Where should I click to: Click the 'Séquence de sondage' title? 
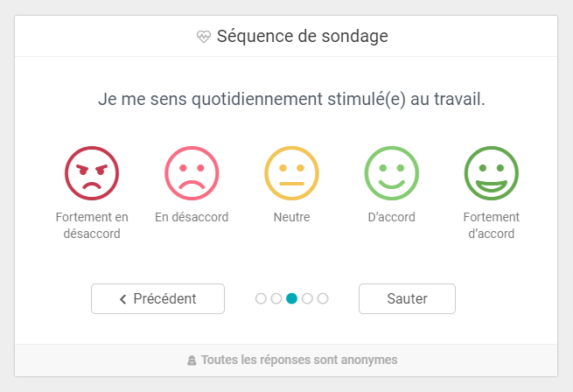pyautogui.click(x=303, y=37)
